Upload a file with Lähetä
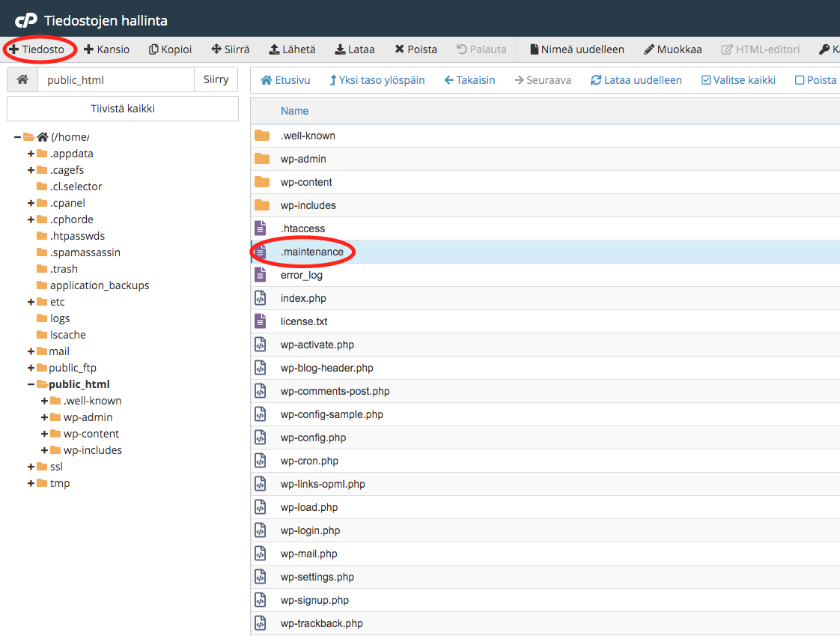Screen dimensions: 840x636 (x=292, y=49)
